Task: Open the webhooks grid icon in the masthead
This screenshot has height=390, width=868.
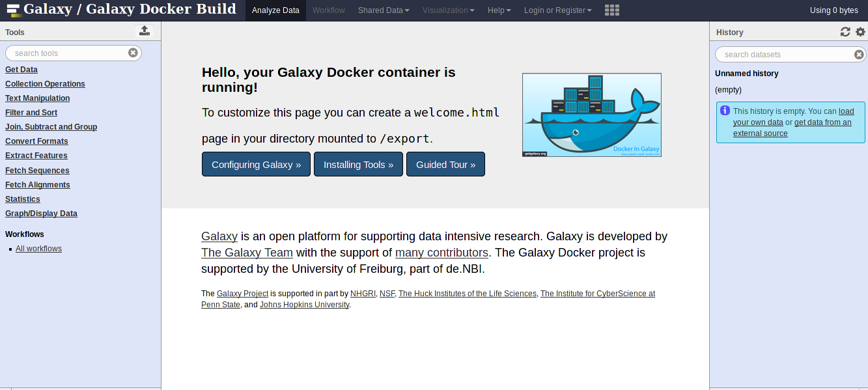Action: [611, 10]
